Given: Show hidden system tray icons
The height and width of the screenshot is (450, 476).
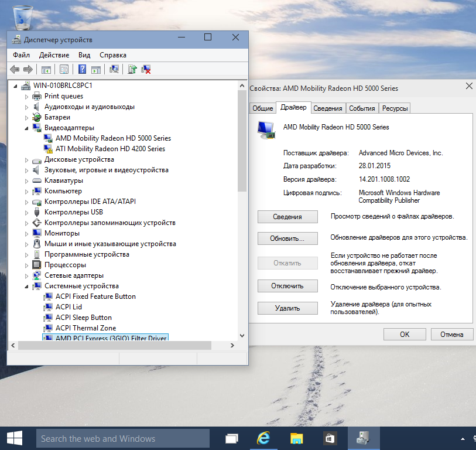Looking at the screenshot, I should [463, 439].
